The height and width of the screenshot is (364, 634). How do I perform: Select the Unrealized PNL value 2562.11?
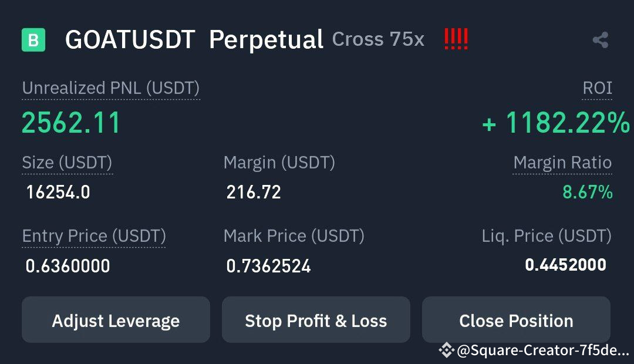[70, 123]
